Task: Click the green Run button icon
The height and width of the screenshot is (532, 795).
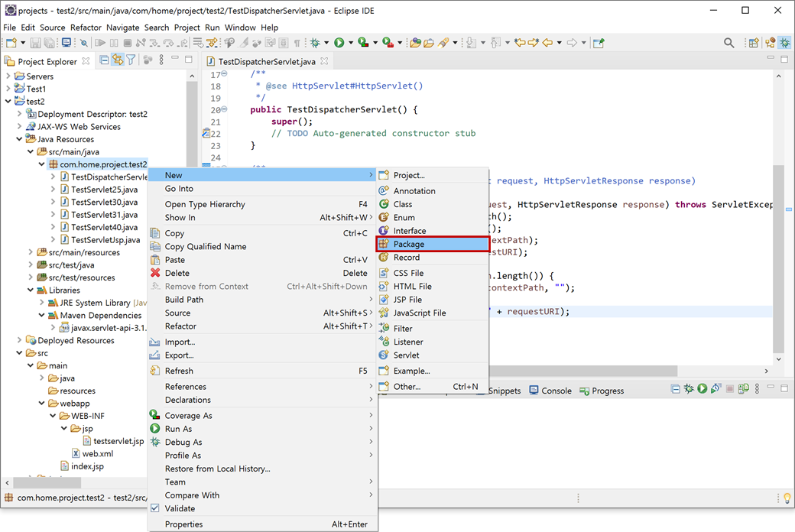Action: click(x=339, y=43)
